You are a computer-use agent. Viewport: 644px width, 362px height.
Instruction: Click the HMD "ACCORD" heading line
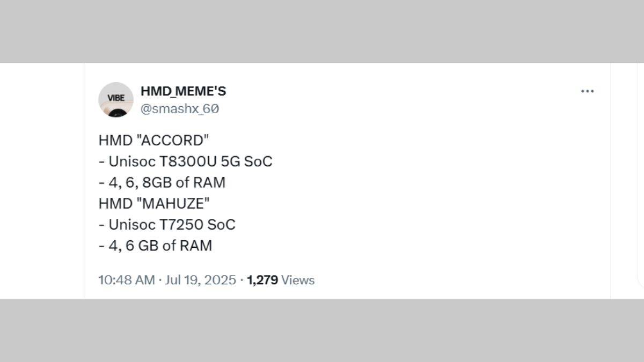coord(153,141)
